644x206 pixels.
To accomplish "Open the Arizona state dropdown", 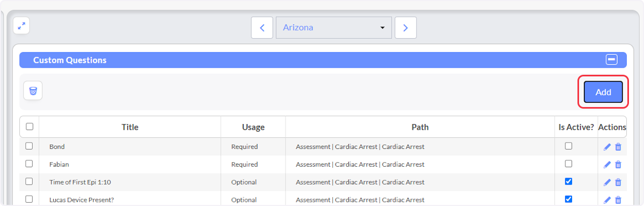I will tap(334, 27).
